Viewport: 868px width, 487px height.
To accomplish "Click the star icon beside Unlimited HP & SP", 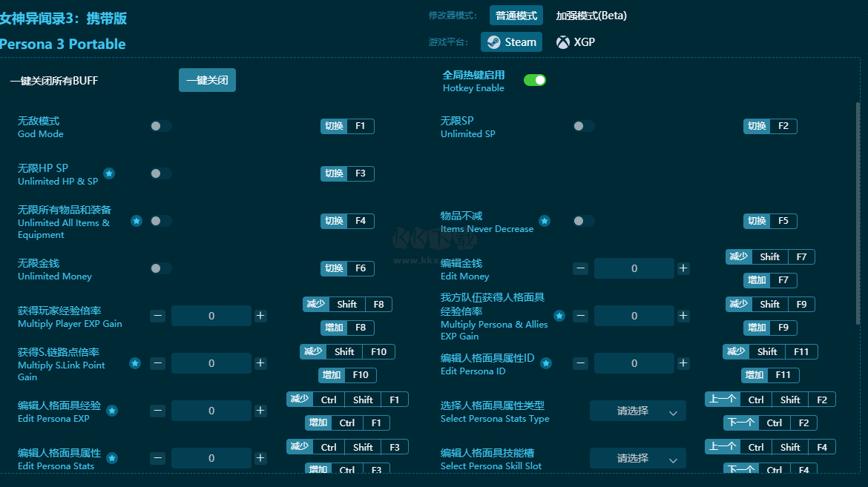I will pos(109,173).
